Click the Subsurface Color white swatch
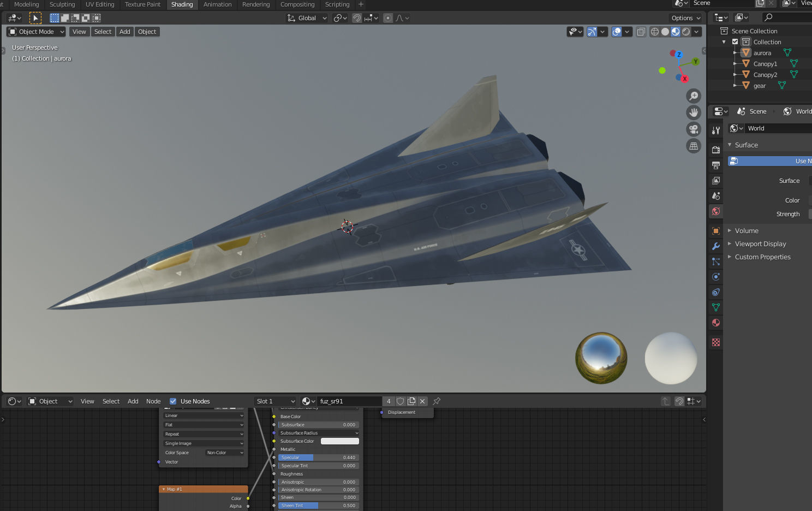 [339, 441]
